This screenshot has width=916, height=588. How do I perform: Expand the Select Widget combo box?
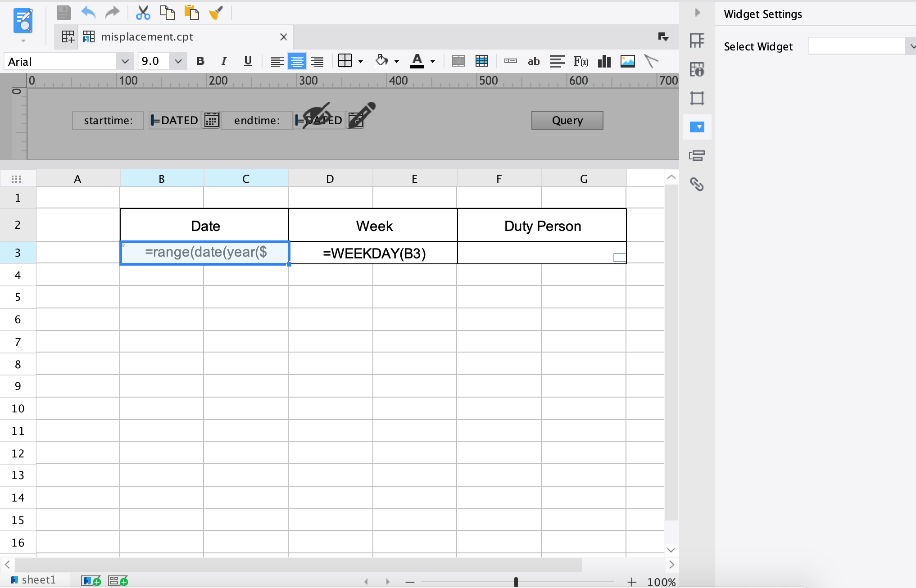(912, 46)
